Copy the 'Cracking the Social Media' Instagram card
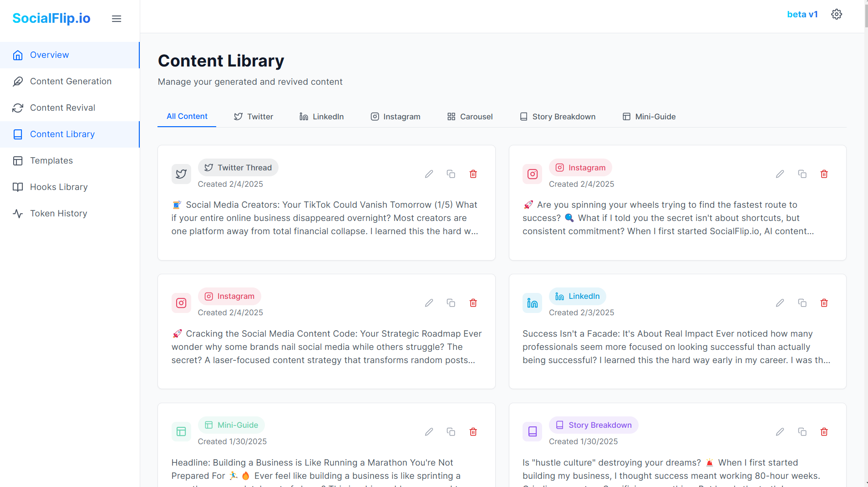The height and width of the screenshot is (487, 868). tap(451, 303)
